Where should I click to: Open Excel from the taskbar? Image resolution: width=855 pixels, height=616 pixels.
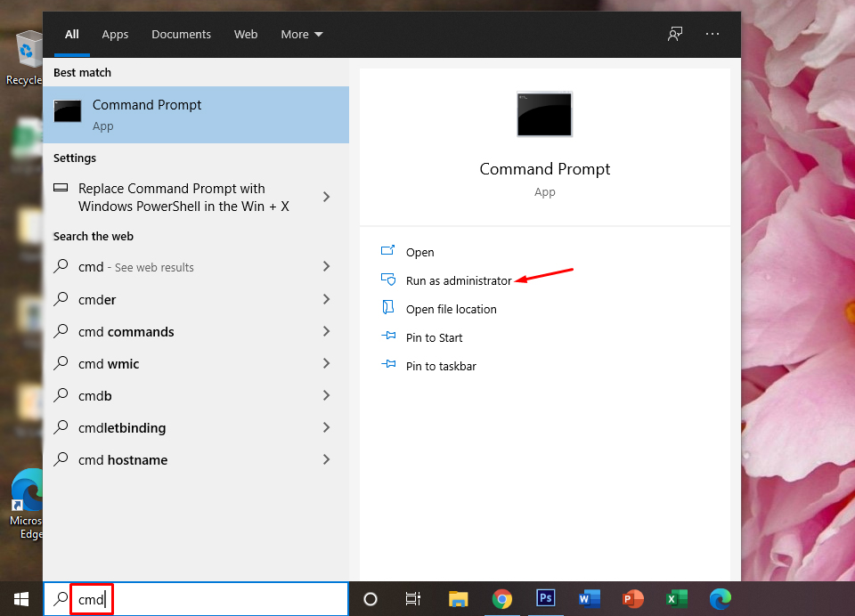click(x=676, y=599)
